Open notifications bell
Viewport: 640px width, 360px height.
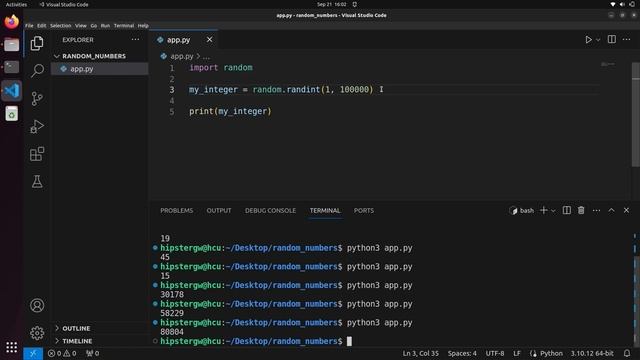coord(627,353)
